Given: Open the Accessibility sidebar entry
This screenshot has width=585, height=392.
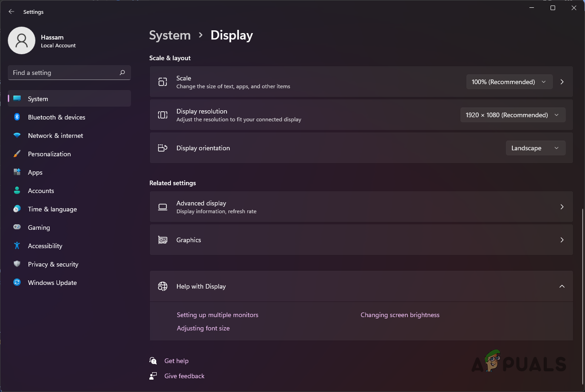Looking at the screenshot, I should tap(69, 246).
